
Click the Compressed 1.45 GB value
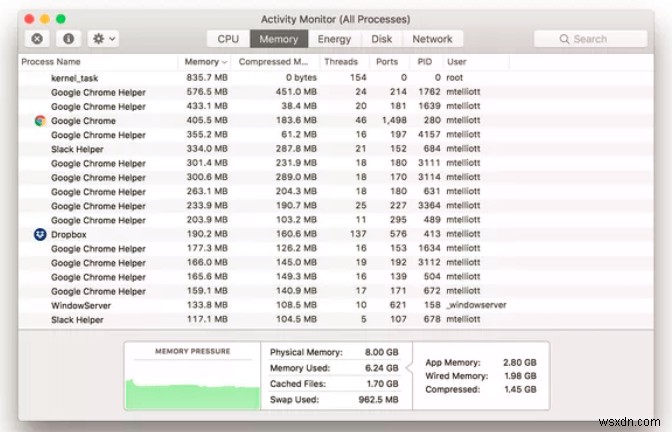(520, 390)
